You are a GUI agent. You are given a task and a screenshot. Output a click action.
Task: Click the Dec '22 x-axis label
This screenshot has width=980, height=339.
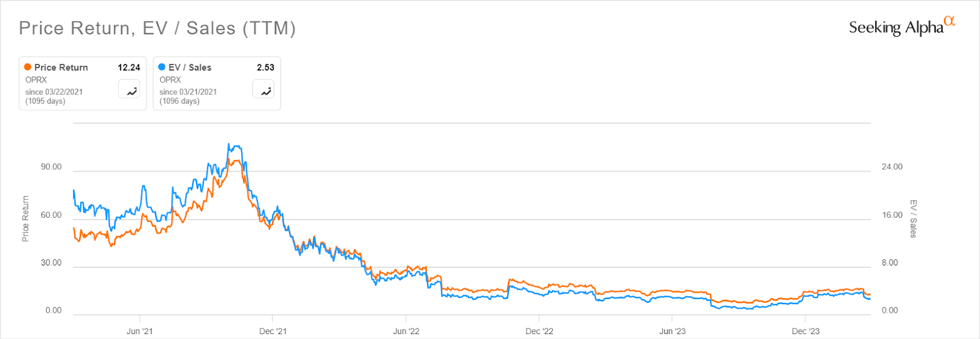click(539, 331)
